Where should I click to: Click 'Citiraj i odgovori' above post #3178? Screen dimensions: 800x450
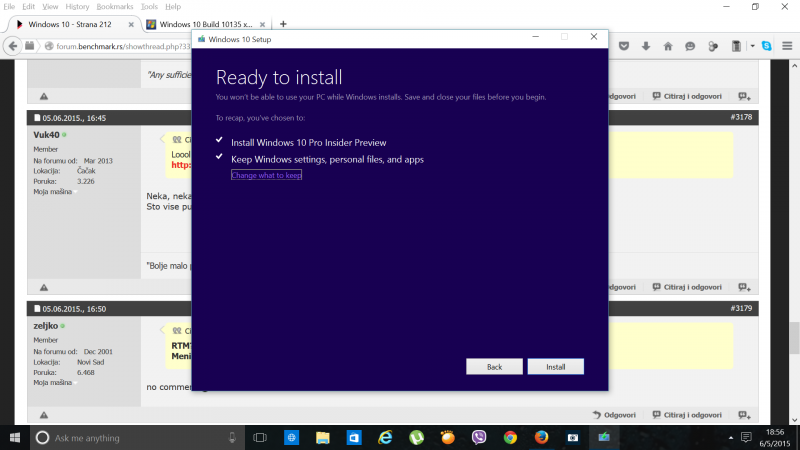click(687, 96)
